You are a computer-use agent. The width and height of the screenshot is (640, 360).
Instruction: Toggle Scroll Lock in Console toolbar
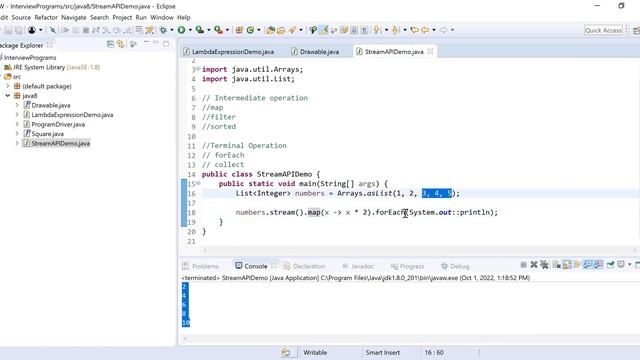point(567,265)
